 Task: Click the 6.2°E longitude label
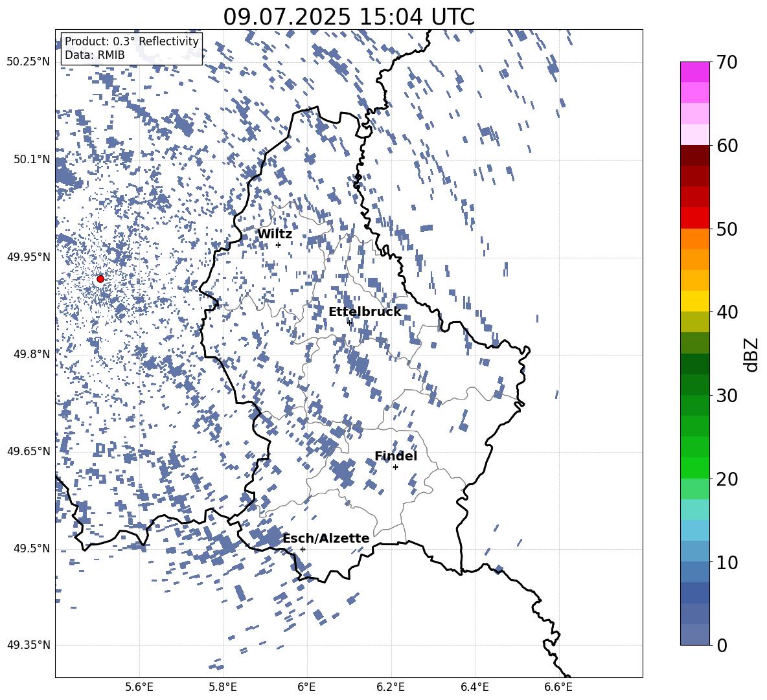pyautogui.click(x=391, y=688)
